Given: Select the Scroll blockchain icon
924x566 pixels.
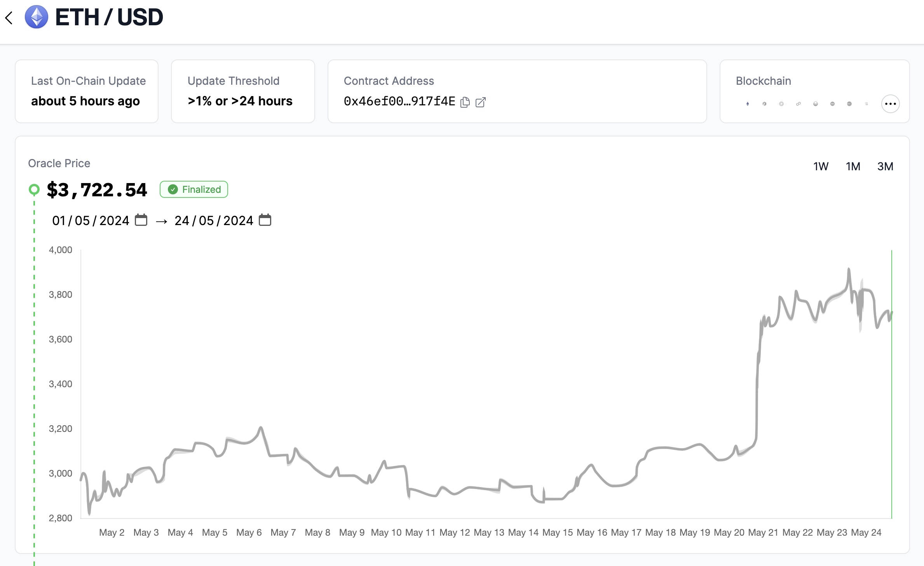Looking at the screenshot, I should tap(866, 104).
